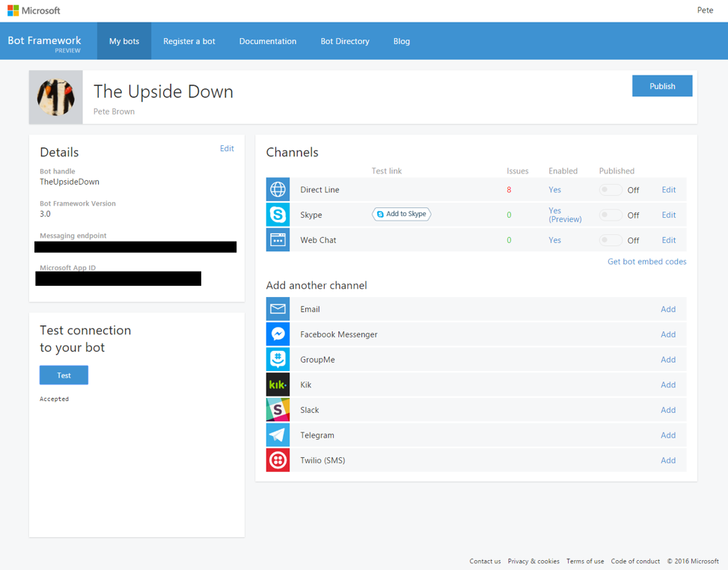Click the Facebook Messenger icon
Viewport: 728px width, 570px height.
pyautogui.click(x=278, y=334)
